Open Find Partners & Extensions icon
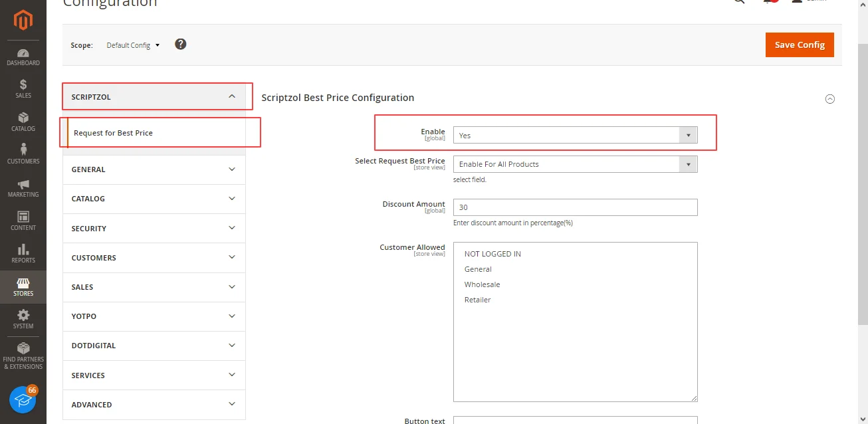 tap(23, 356)
